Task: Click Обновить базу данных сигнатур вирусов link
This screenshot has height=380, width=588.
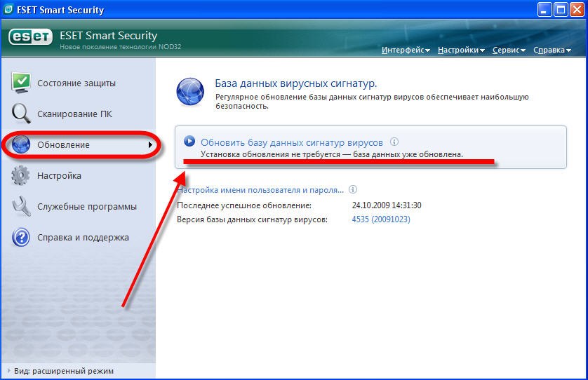Action: 292,142
